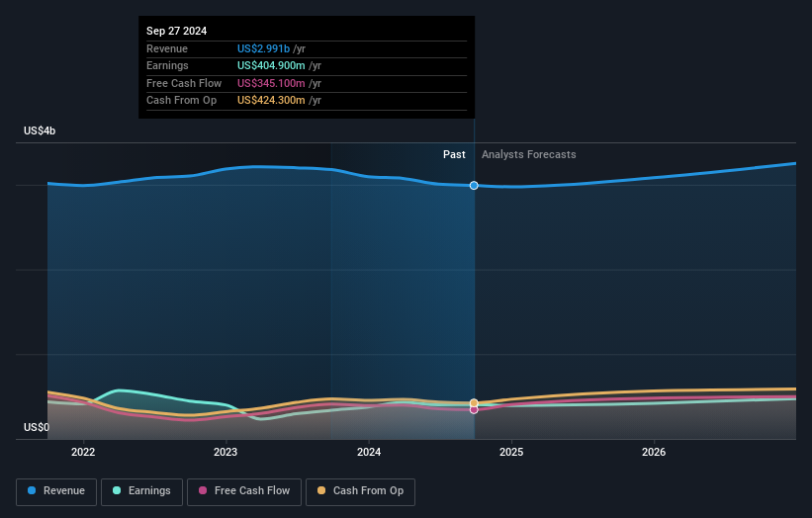Click the 2024 x-axis label
Screen dimensions: 812x518
point(369,452)
